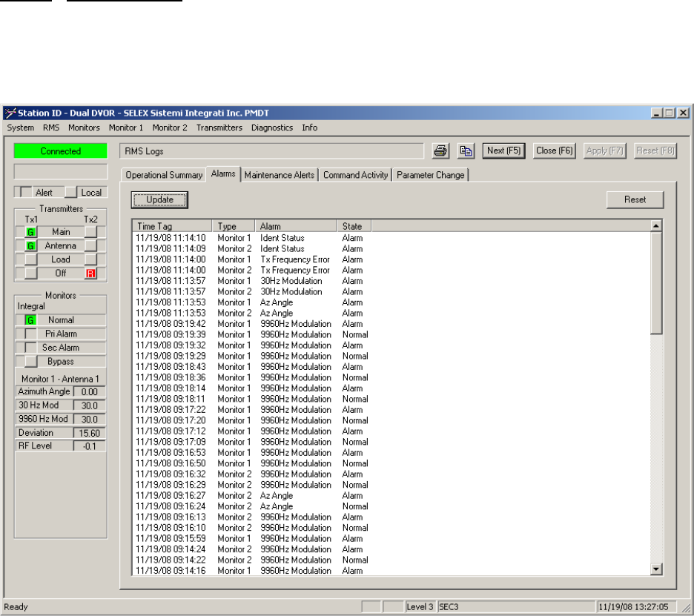Click the Time Tag column header
694x616 pixels.
click(172, 226)
